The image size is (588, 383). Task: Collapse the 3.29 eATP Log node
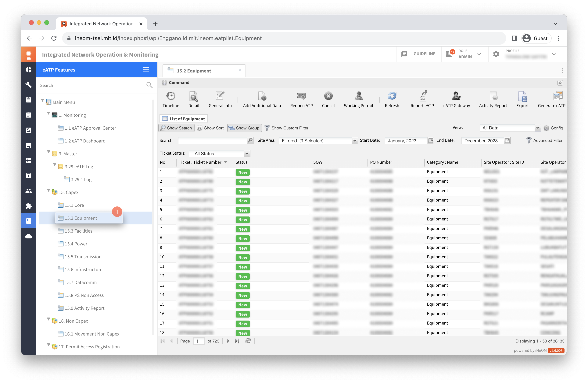pos(55,165)
